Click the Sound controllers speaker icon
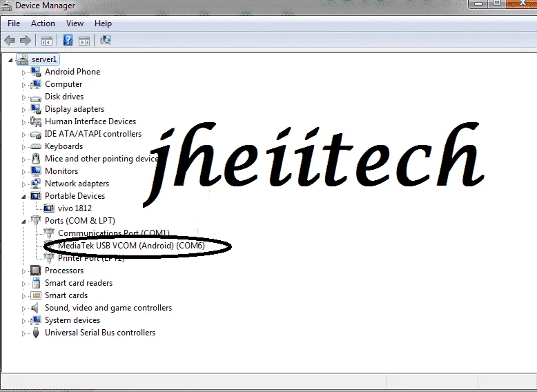The image size is (537, 392). tap(35, 308)
